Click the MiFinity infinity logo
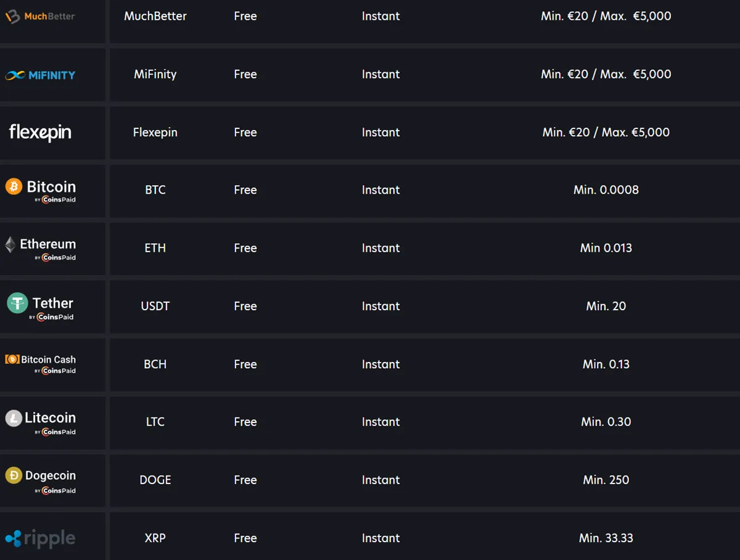This screenshot has height=560, width=740. pos(15,75)
